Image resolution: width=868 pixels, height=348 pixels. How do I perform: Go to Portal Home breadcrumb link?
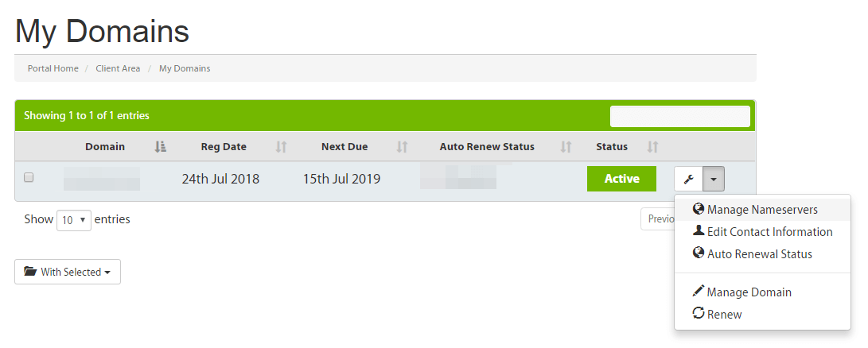tap(53, 68)
